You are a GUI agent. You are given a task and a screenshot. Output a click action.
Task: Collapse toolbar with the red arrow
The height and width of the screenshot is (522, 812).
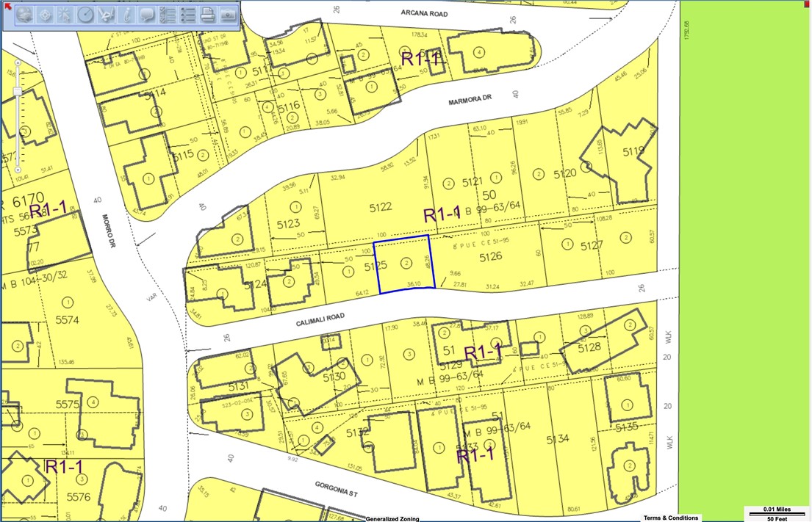[x=6, y=5]
